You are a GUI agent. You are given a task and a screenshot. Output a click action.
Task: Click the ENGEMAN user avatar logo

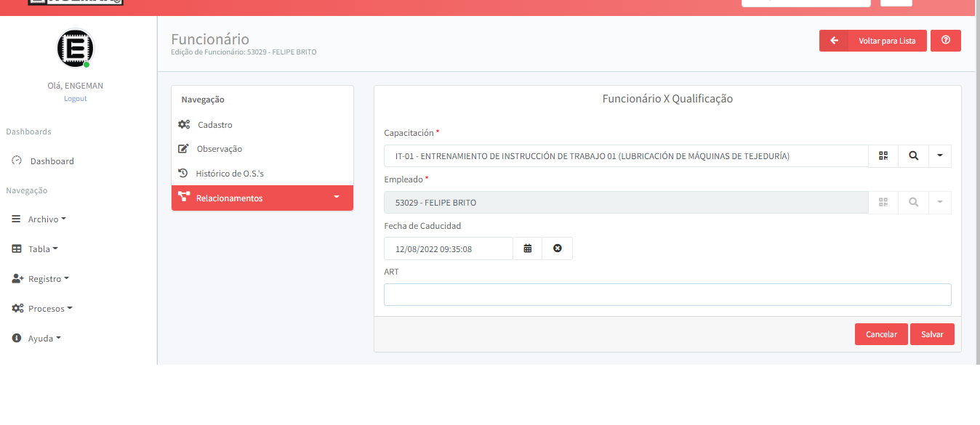[75, 49]
